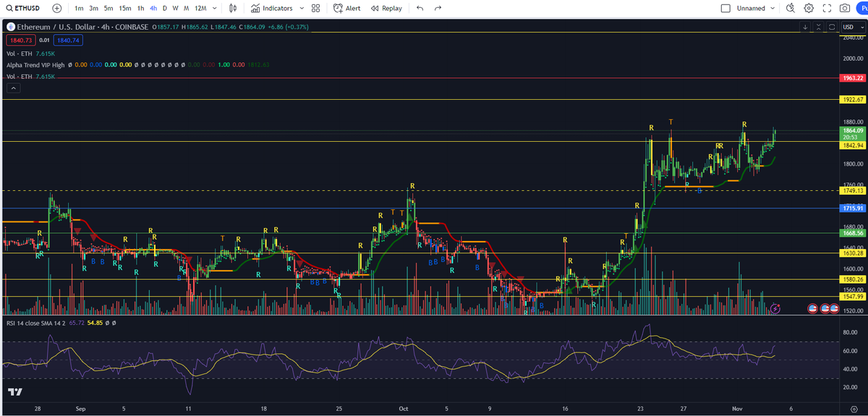Screen dimensions: 868x416
Task: Select the RSI 14 close SMA legend
Action: [35, 322]
